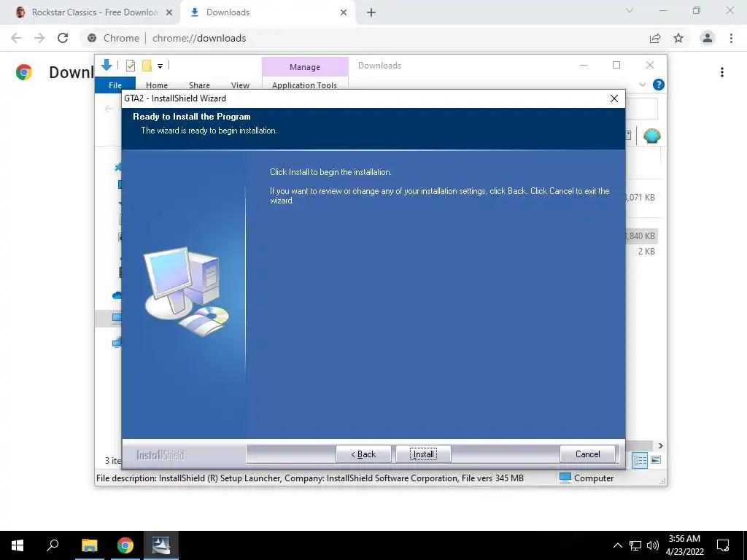The height and width of the screenshot is (560, 747).
Task: Open the Chrome three-dot main menu
Action: pyautogui.click(x=731, y=38)
